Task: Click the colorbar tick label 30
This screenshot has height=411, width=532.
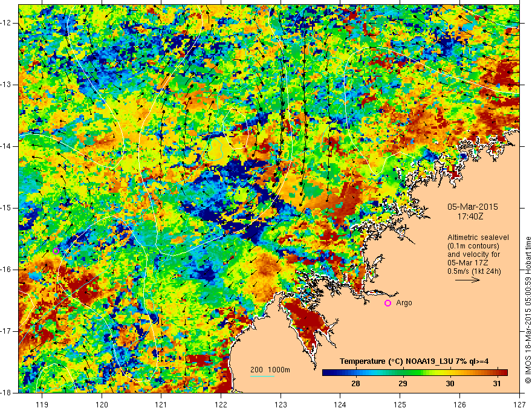Action: coord(450,384)
